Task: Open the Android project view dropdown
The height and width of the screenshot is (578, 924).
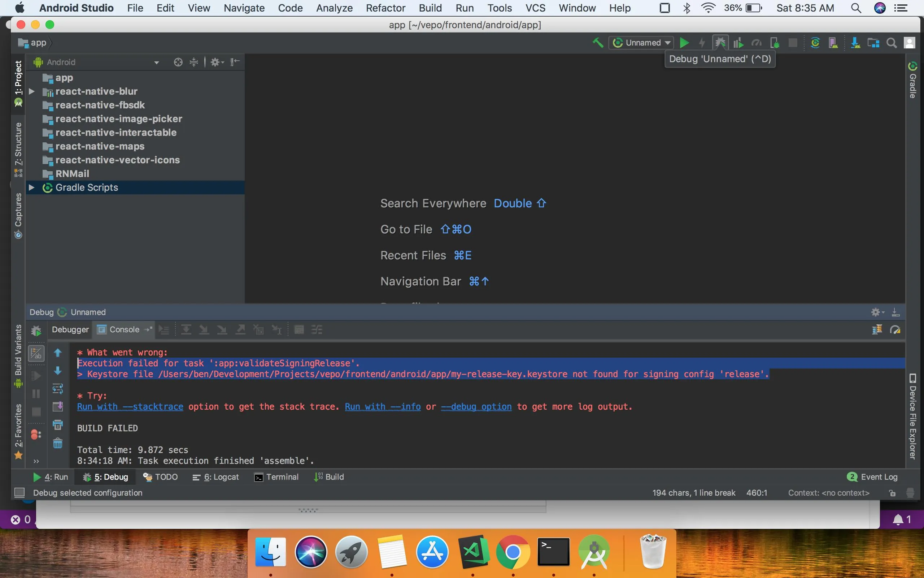Action: pyautogui.click(x=96, y=62)
